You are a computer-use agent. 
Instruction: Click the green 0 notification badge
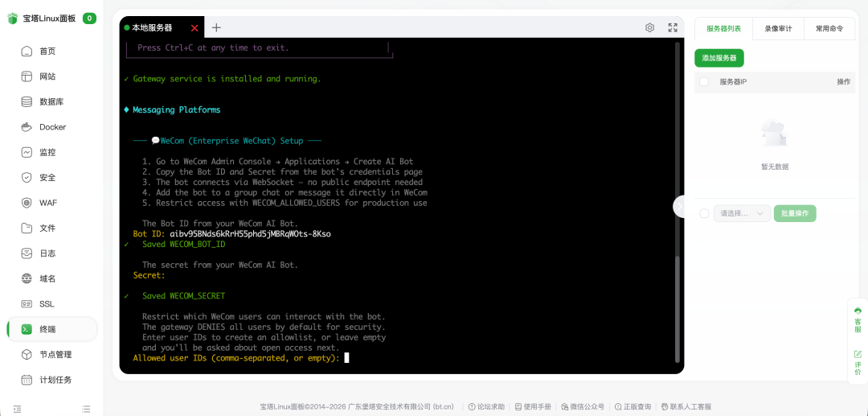tap(90, 19)
